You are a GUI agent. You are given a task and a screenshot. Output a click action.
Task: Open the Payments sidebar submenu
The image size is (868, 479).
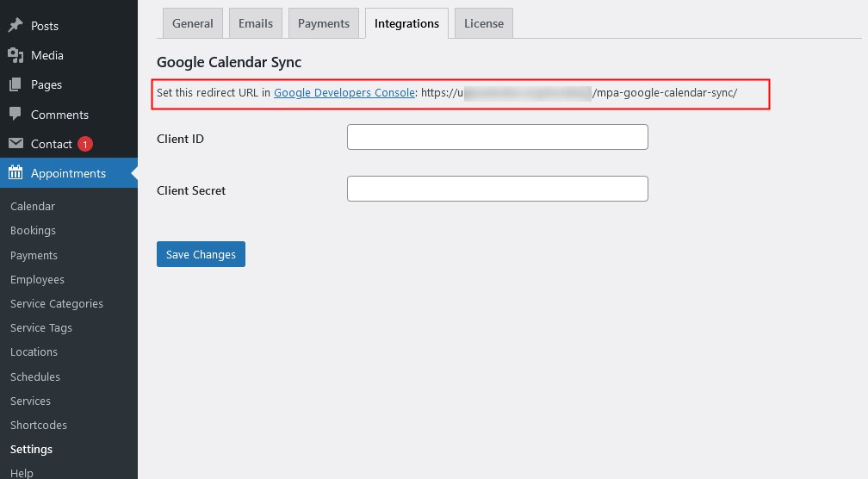[34, 255]
